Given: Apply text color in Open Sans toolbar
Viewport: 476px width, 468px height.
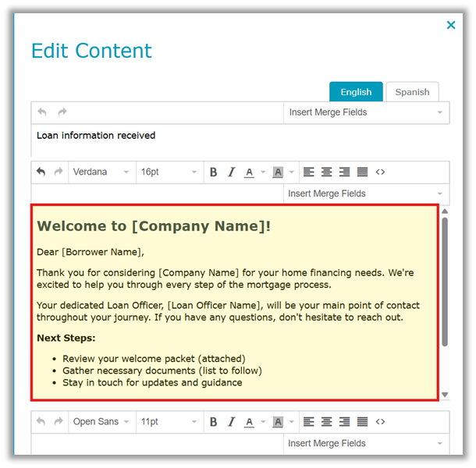Looking at the screenshot, I should click(249, 422).
